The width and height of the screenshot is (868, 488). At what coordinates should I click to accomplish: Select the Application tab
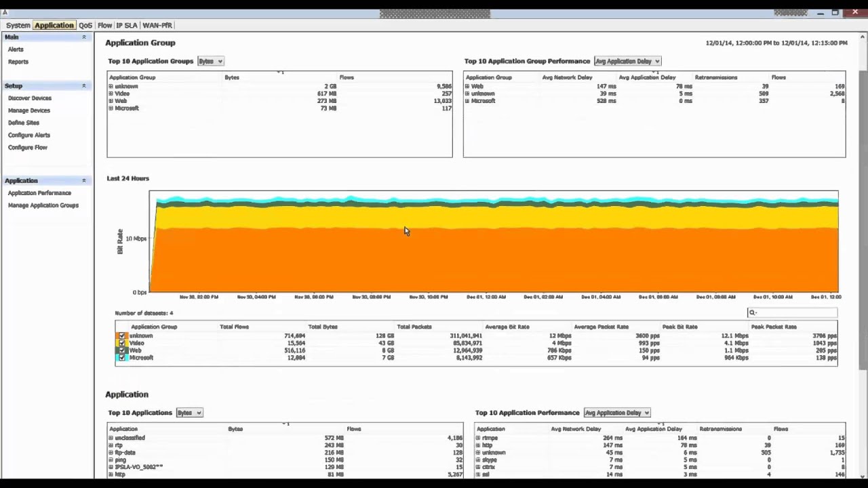point(54,25)
